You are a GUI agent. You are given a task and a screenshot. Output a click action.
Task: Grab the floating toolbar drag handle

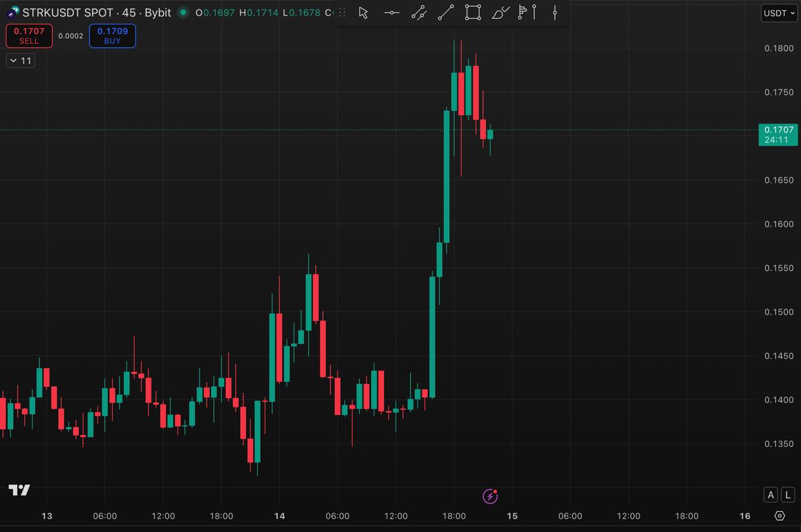click(342, 13)
